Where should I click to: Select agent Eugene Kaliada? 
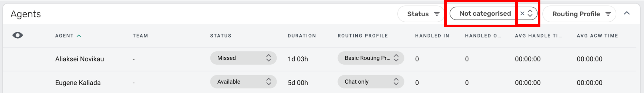coord(78,83)
